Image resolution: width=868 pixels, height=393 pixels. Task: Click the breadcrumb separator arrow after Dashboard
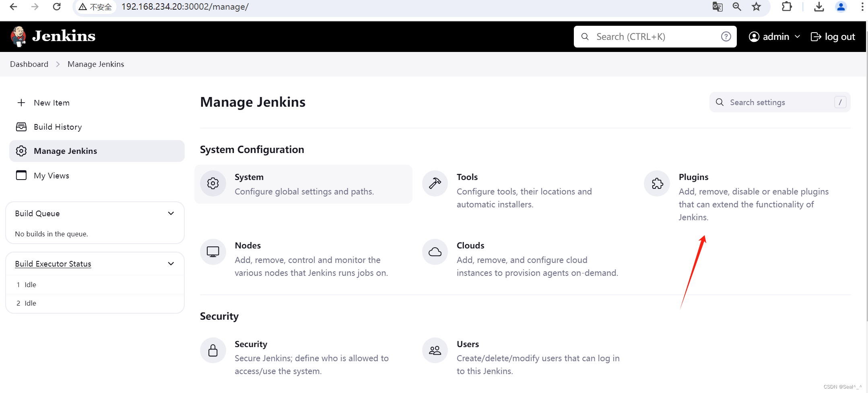click(x=58, y=64)
